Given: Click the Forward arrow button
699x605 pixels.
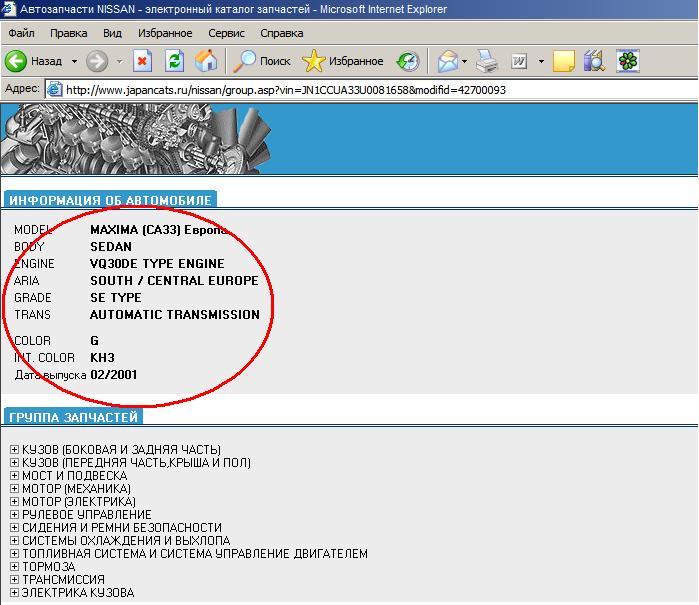Looking at the screenshot, I should [97, 61].
